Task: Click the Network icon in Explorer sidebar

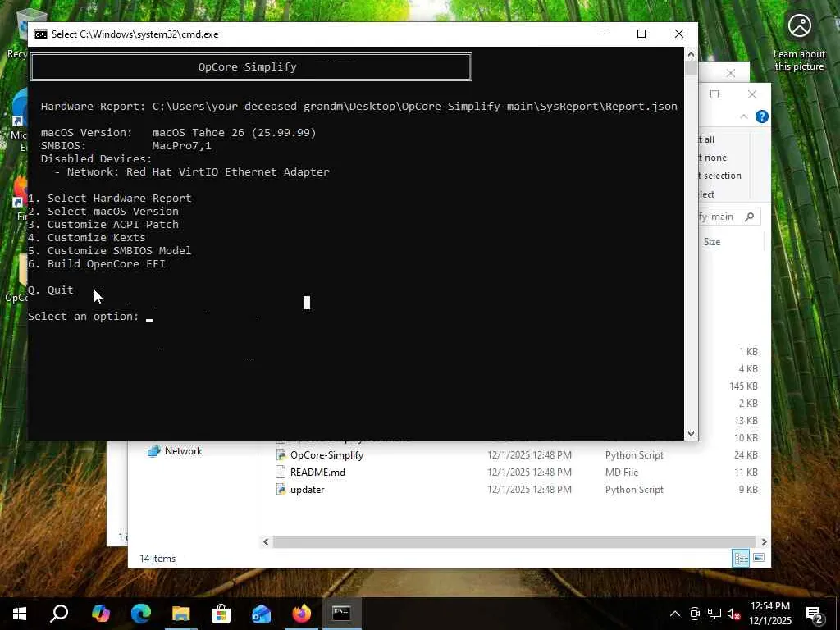Action: click(x=153, y=451)
